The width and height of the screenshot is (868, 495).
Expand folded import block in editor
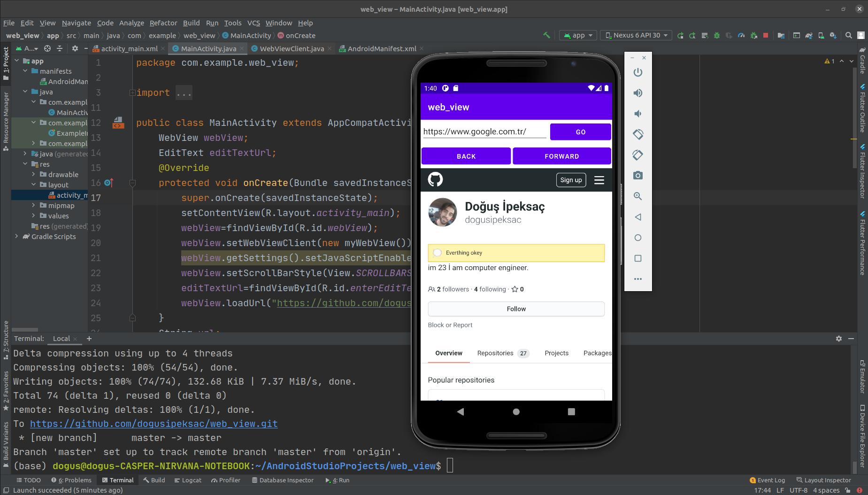point(132,93)
